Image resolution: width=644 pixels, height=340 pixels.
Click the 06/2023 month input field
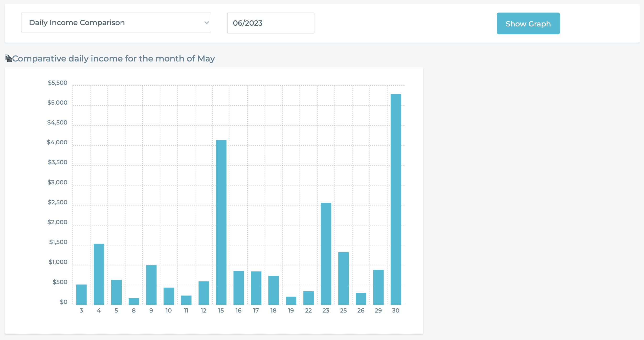[270, 23]
